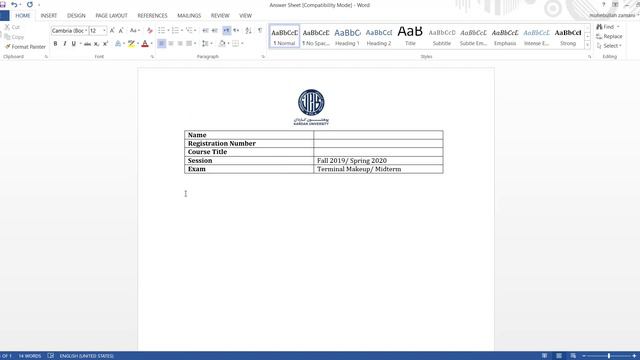Switch to the REVIEW tab

coord(220,16)
